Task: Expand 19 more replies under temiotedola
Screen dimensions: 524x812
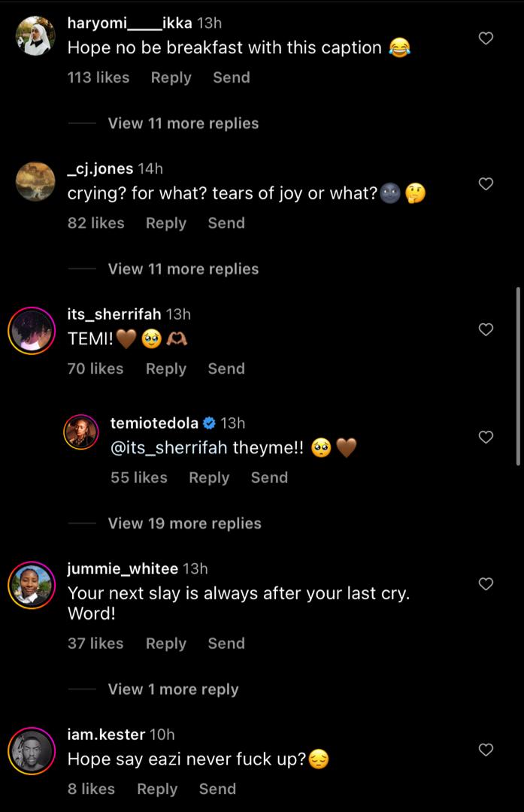Action: (184, 523)
